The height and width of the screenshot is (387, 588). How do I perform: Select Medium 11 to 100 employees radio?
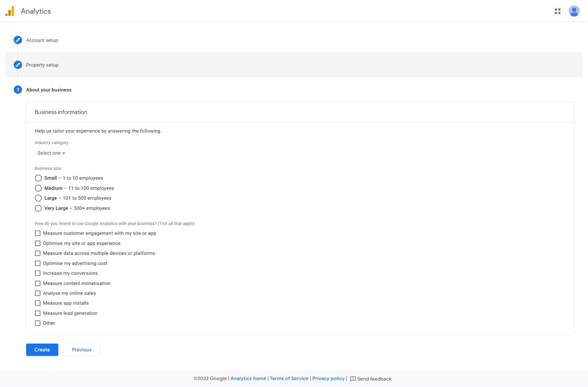pos(38,188)
